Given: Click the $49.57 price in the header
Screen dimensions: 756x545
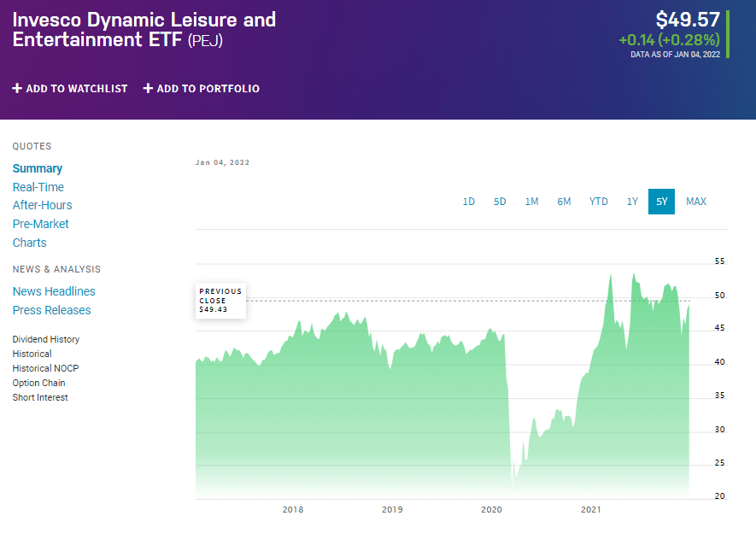Looking at the screenshot, I should coord(688,20).
